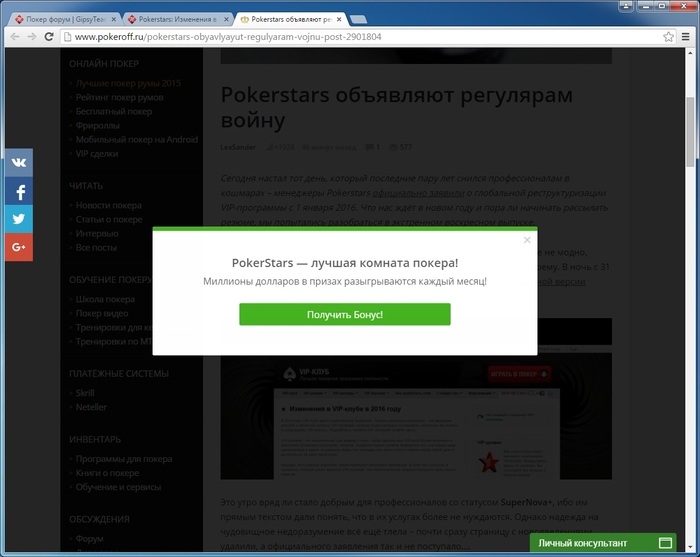Open Программы для покера link
Image resolution: width=700 pixels, height=557 pixels.
coord(124,459)
